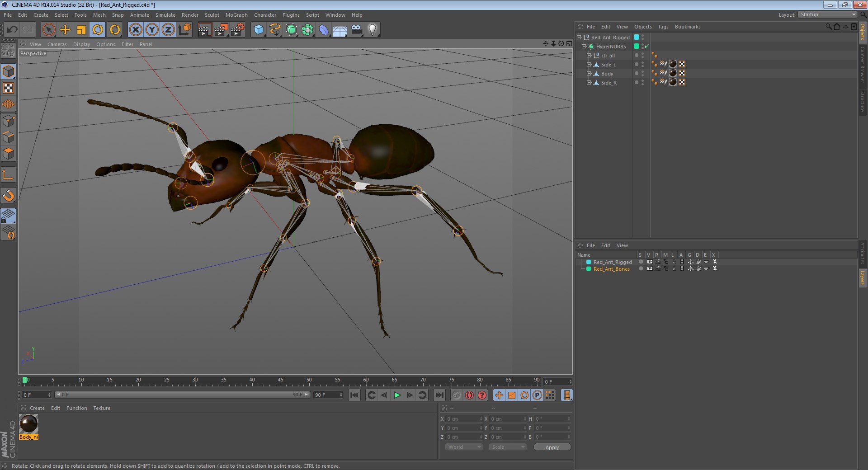The image size is (868, 470).
Task: Switch to Model mode in the left palette
Action: pyautogui.click(x=9, y=71)
